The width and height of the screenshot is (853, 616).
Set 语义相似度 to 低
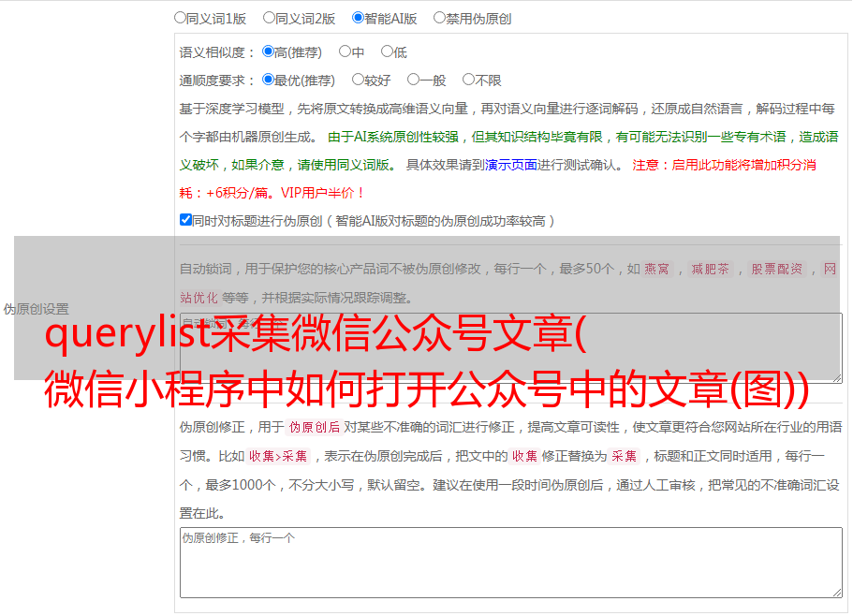pos(387,51)
